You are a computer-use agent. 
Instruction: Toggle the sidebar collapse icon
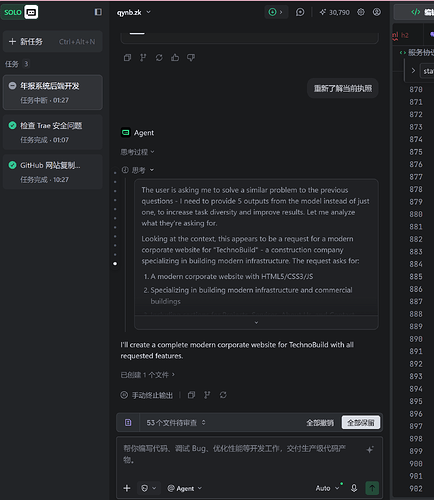(x=98, y=12)
